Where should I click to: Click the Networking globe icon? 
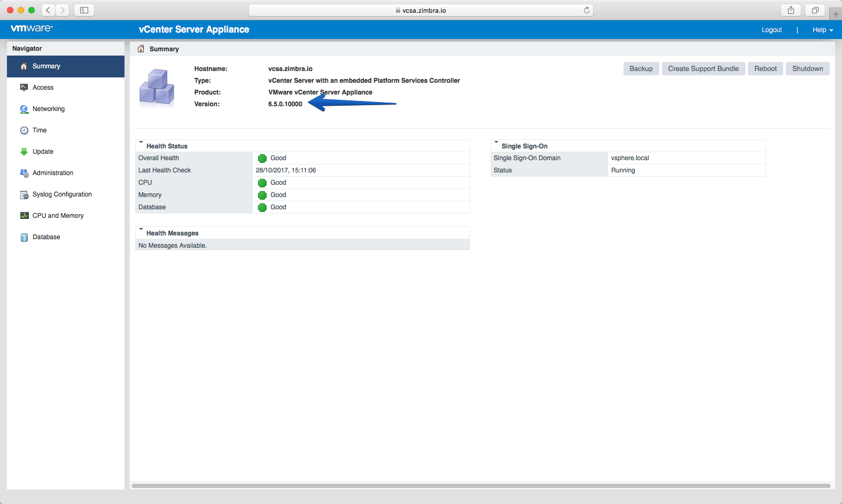point(24,109)
